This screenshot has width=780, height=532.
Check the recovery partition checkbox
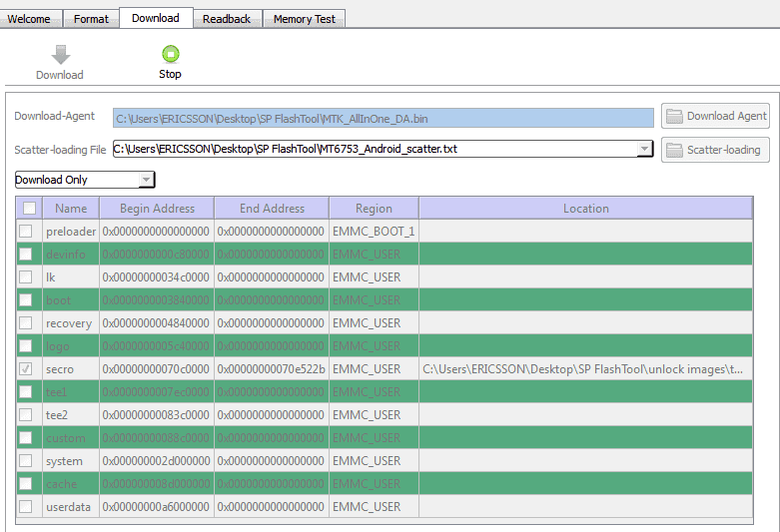25,322
